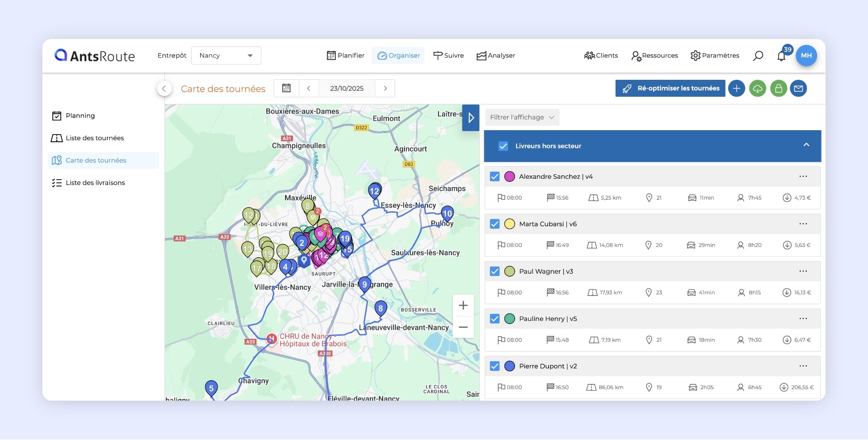Switch to the Suivre tab
The width and height of the screenshot is (868, 440).
(449, 55)
